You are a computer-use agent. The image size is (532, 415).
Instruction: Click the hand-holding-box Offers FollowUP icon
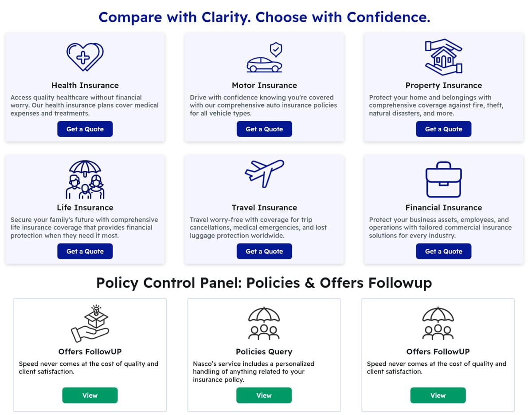90,324
